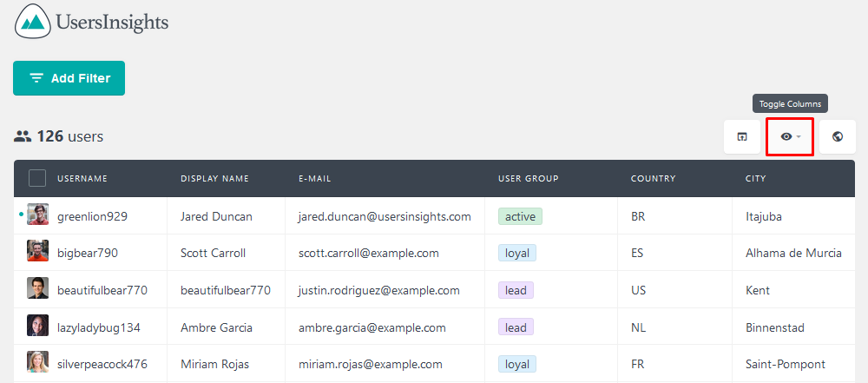Click the active group tag for greenlion929
This screenshot has width=868, height=383.
(520, 216)
